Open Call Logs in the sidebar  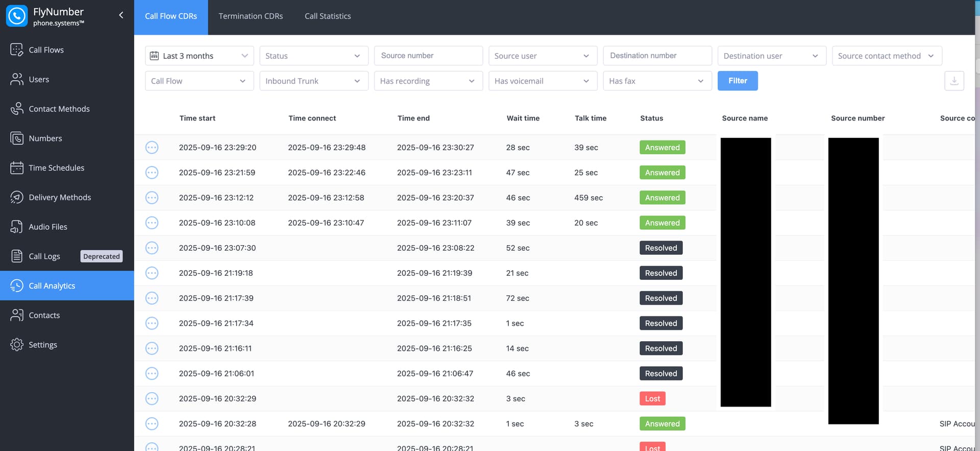[44, 256]
